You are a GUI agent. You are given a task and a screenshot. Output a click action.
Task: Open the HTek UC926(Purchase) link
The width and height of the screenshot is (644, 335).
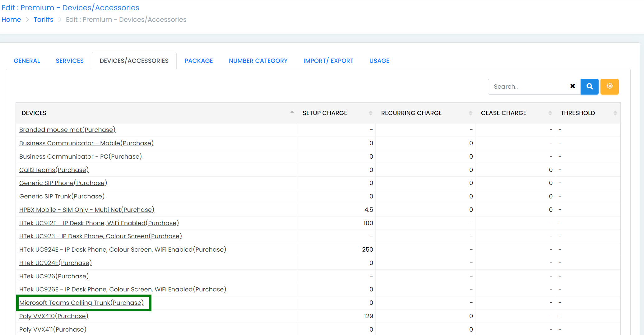[54, 276]
